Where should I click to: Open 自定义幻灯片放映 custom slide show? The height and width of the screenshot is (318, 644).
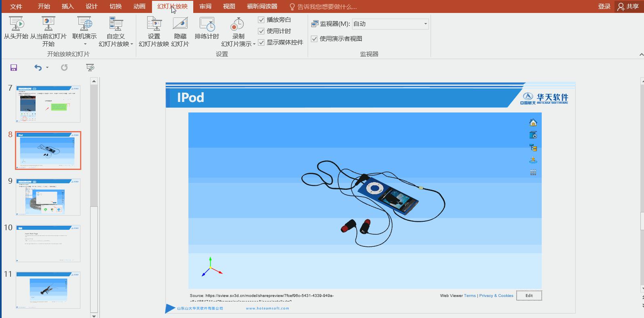point(116,32)
